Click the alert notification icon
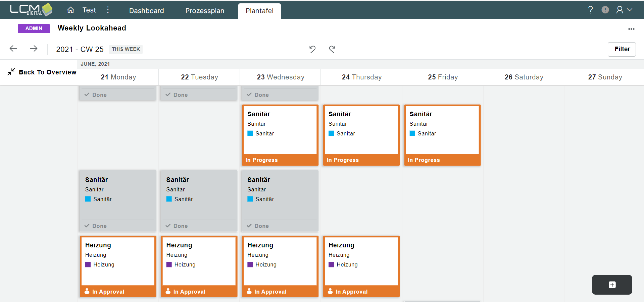This screenshot has width=644, height=302. [605, 10]
